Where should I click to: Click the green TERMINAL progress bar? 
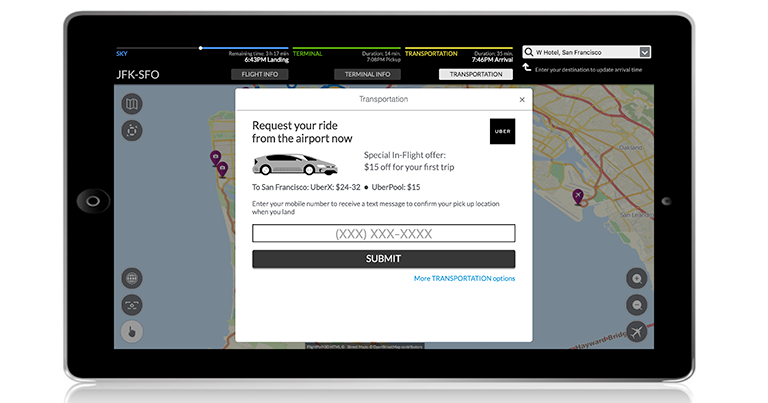[x=346, y=48]
